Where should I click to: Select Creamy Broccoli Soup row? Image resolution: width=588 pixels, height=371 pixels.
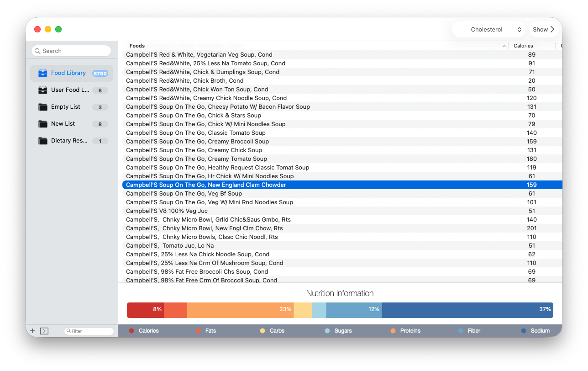coord(342,142)
